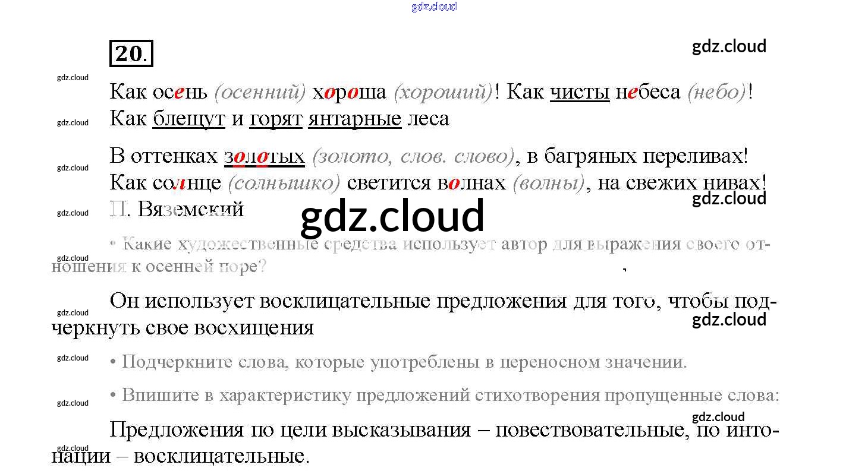
Task: Select the underlined word "золотых"
Action: coord(264,156)
